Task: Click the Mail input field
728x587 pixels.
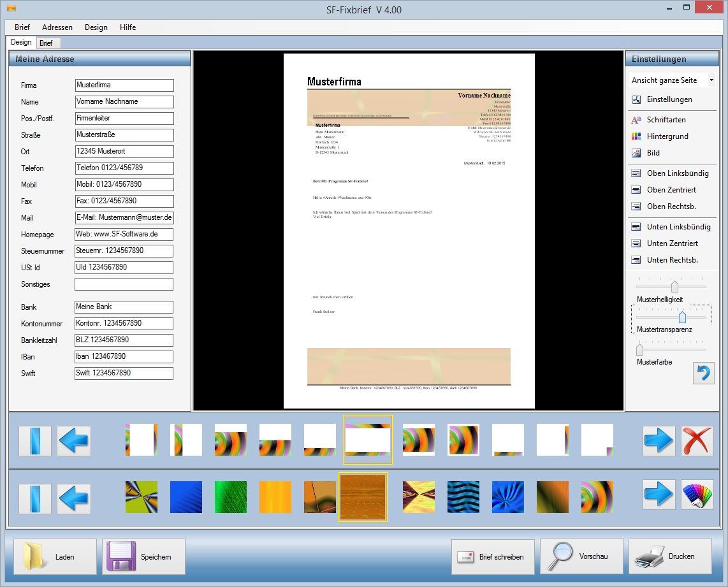Action: tap(124, 217)
